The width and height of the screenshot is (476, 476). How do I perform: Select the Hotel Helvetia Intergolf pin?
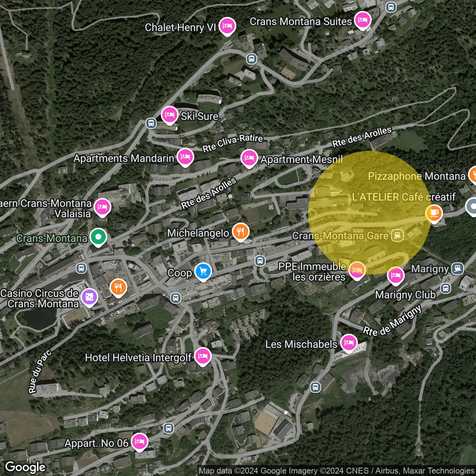pyautogui.click(x=203, y=356)
